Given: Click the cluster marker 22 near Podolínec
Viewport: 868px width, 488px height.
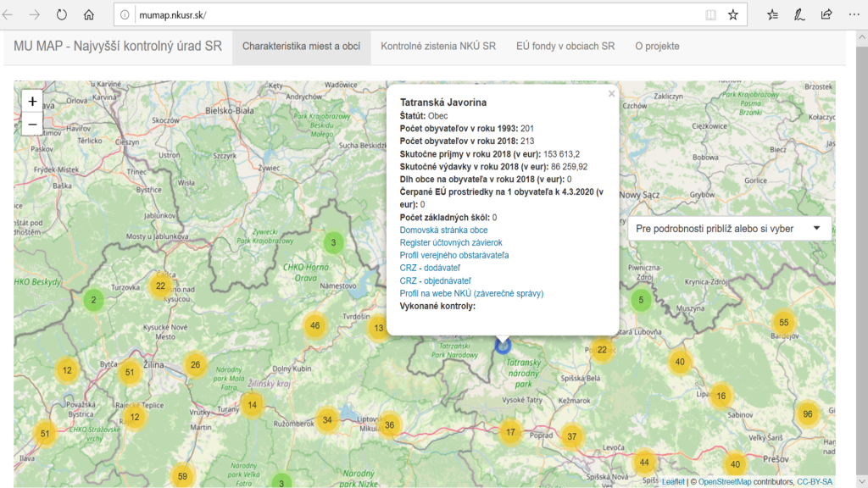Looking at the screenshot, I should point(603,350).
